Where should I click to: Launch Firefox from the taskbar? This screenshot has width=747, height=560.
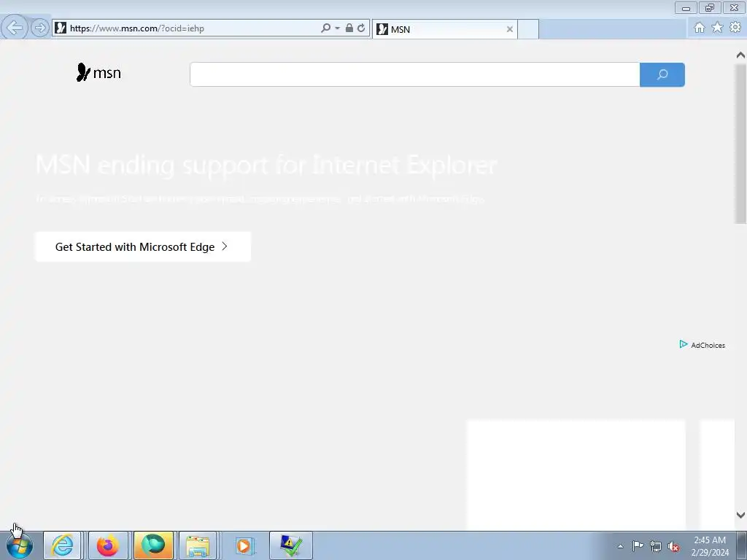click(x=108, y=545)
